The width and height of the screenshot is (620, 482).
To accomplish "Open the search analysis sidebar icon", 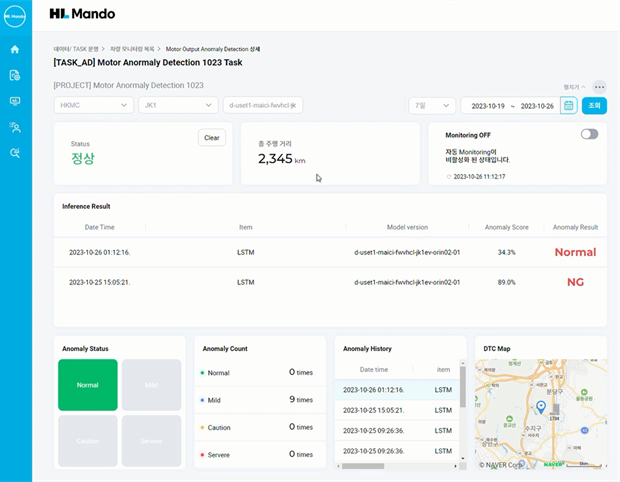I will (x=14, y=153).
